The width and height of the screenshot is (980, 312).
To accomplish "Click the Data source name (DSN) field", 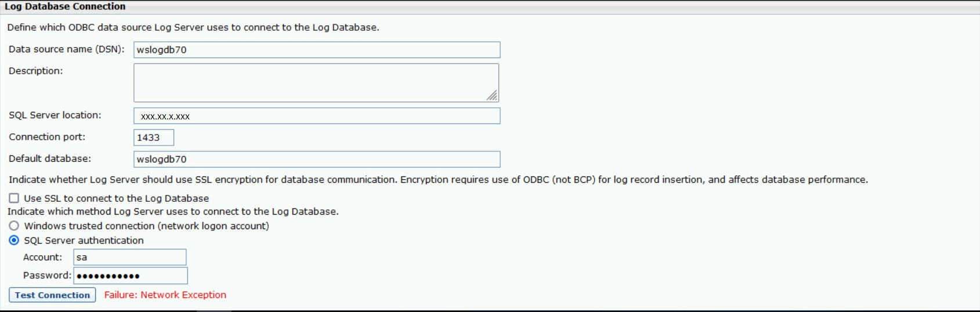I will pos(317,50).
